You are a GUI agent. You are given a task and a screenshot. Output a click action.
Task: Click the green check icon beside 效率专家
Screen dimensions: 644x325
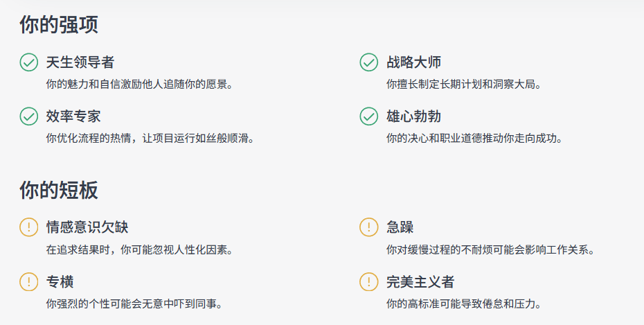28,116
